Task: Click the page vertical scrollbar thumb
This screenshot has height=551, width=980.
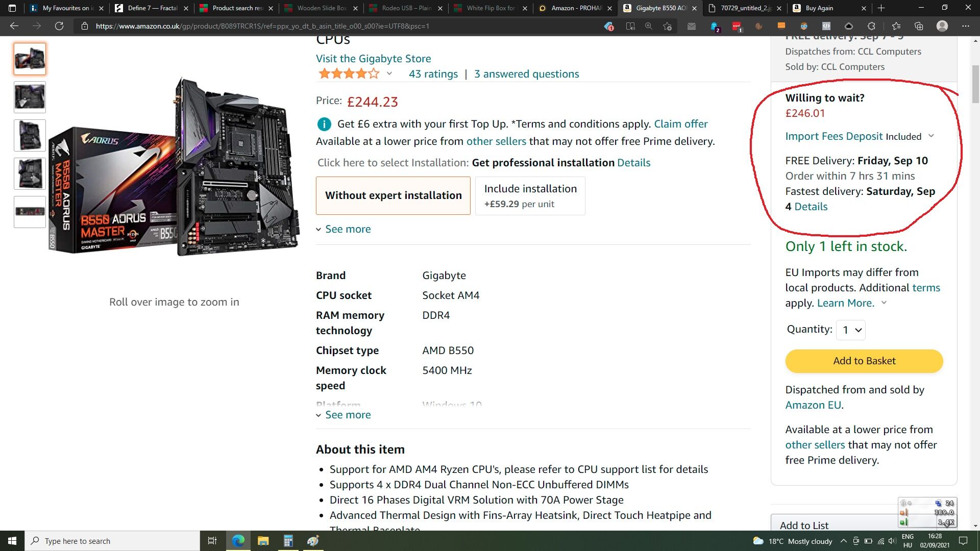Action: point(975,83)
